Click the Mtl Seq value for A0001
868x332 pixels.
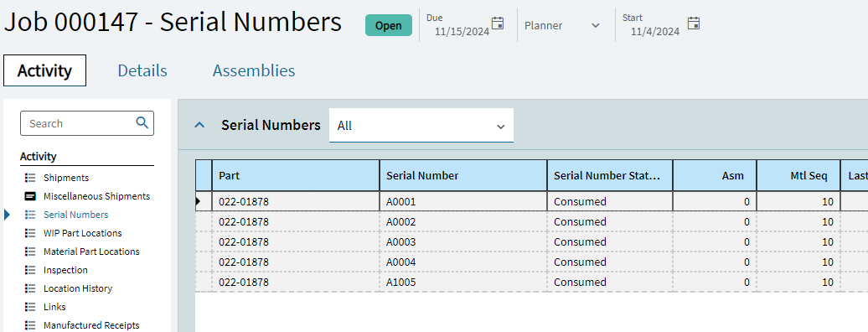pyautogui.click(x=798, y=202)
